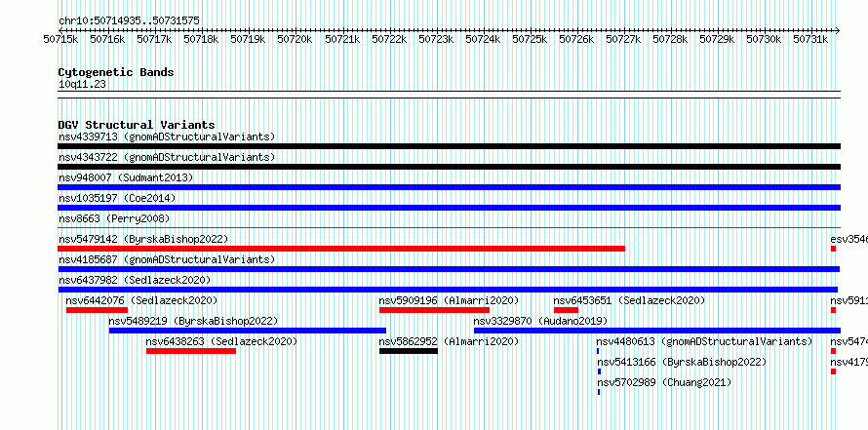This screenshot has height=430, width=868.
Task: Click nsv6442076 (Sedlazeck2020) label
Action: pyautogui.click(x=141, y=300)
